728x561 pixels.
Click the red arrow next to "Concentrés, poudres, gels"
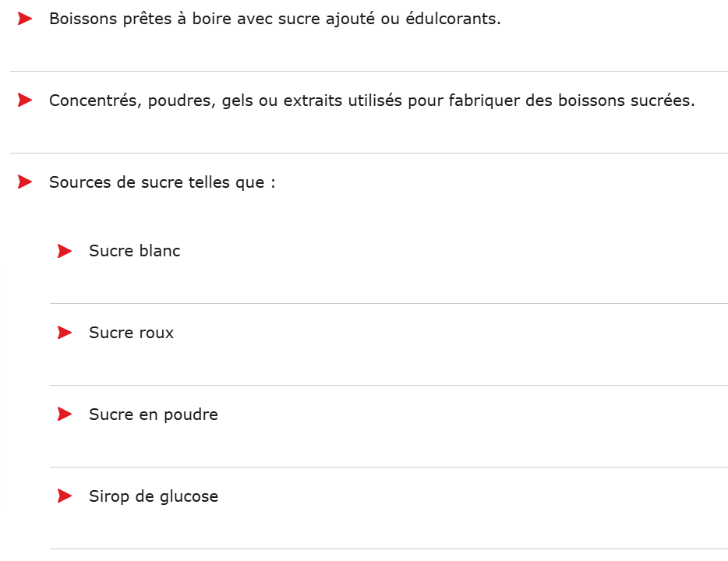pyautogui.click(x=25, y=101)
